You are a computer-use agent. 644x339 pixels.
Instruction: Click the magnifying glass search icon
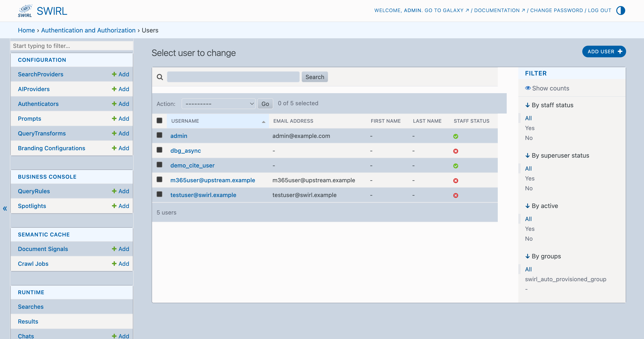[160, 77]
